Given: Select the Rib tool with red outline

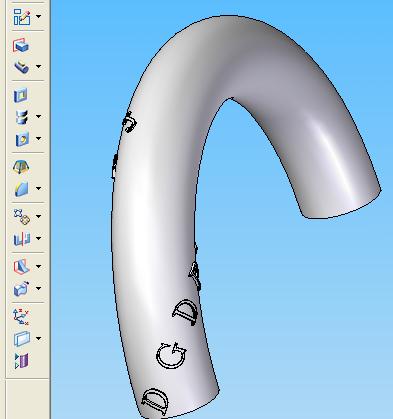Looking at the screenshot, I should [22, 267].
